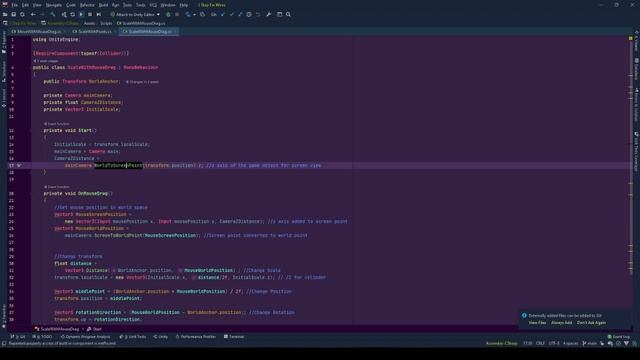The height and width of the screenshot is (360, 640).
Task: Click the VCS history clock icon
Action: point(249,14)
